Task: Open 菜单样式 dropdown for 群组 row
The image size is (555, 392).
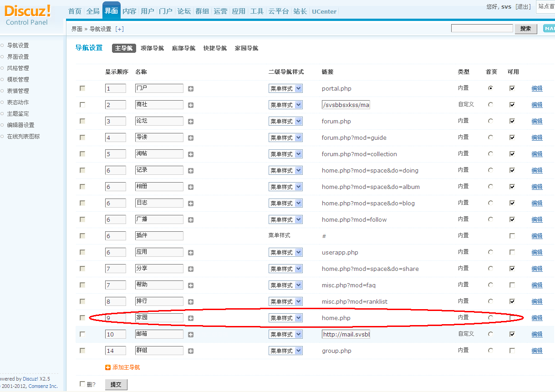Action: coord(285,351)
